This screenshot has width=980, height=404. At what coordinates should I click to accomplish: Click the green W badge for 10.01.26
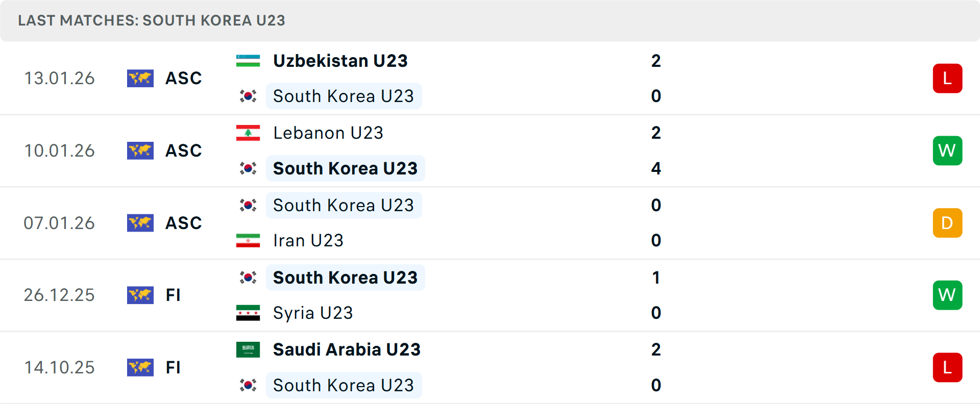click(947, 150)
